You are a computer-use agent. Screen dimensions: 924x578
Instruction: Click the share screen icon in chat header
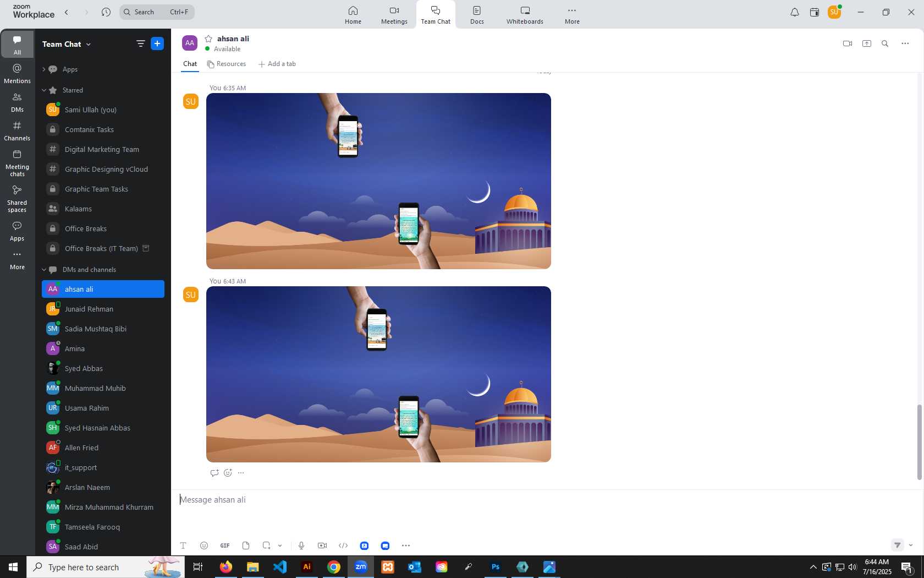pyautogui.click(x=867, y=43)
